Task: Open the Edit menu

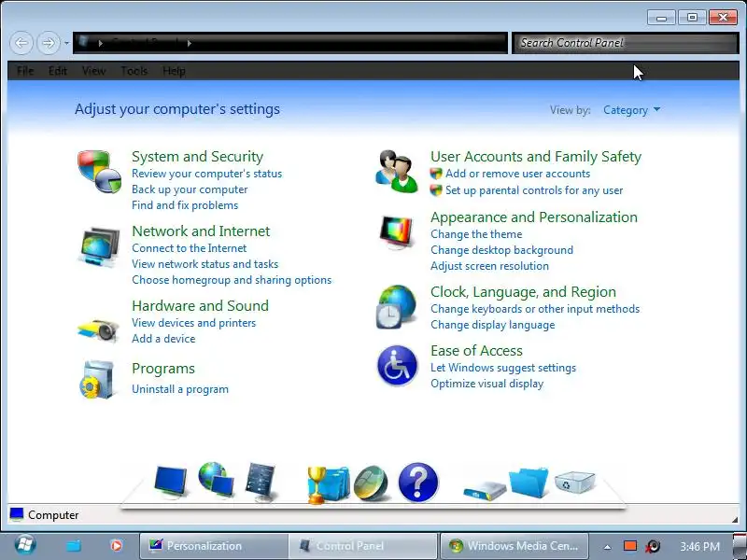Action: [x=58, y=71]
